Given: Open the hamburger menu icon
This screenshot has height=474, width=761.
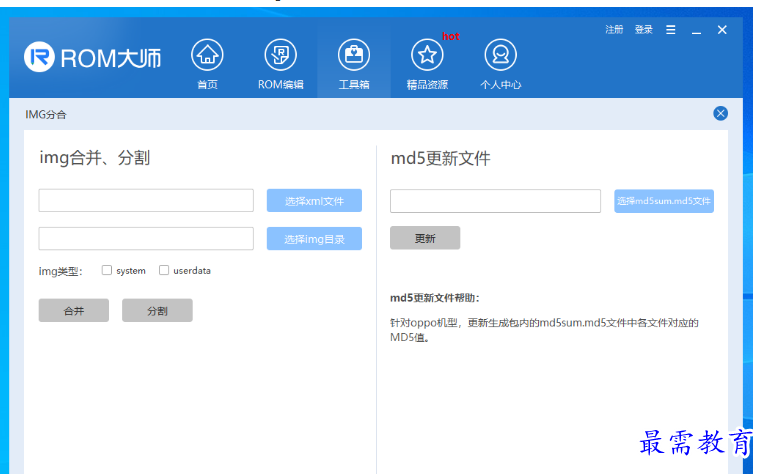Looking at the screenshot, I should pos(671,30).
